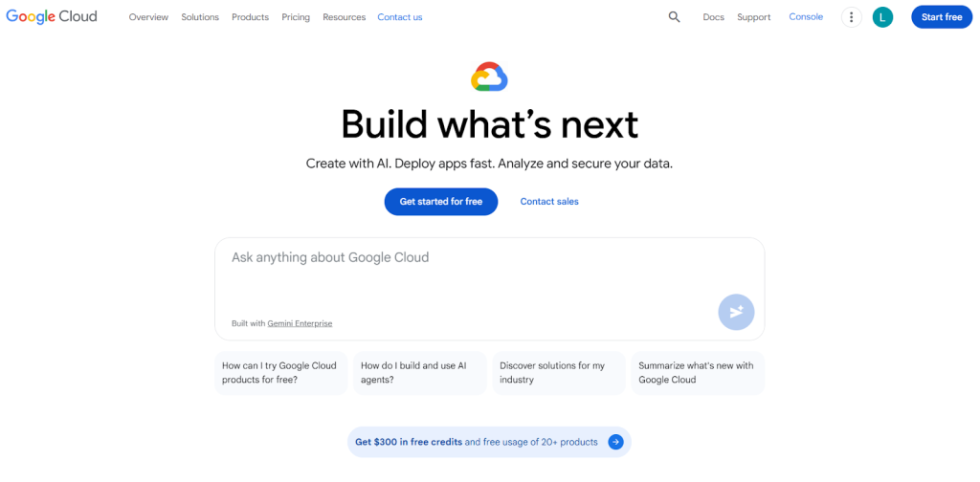Click the Contact sales link
Viewport: 980px width, 482px height.
coord(549,202)
